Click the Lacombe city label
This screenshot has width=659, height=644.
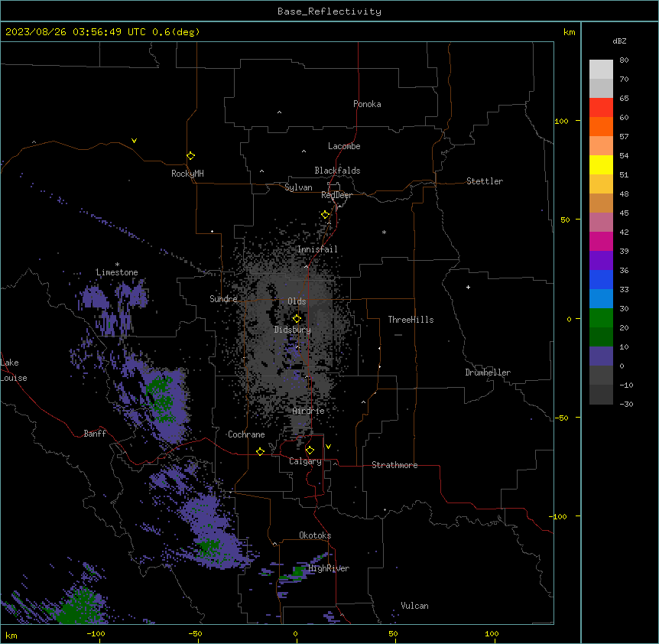coord(344,146)
